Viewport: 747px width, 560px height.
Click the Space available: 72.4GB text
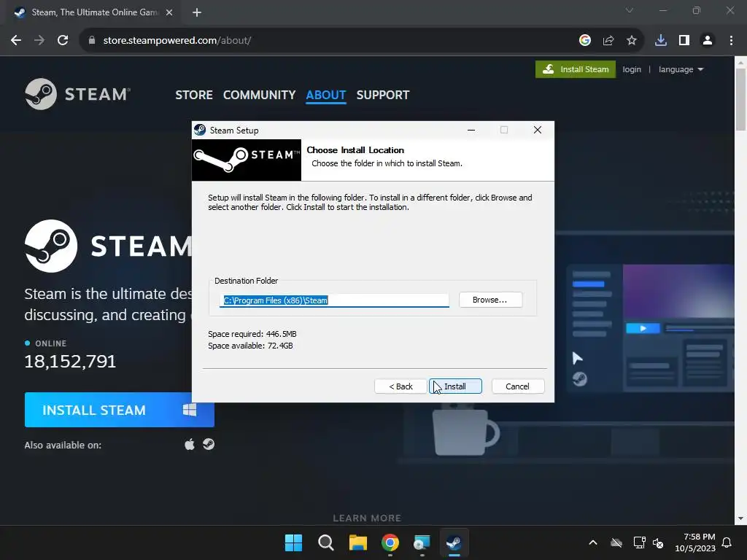251,346
